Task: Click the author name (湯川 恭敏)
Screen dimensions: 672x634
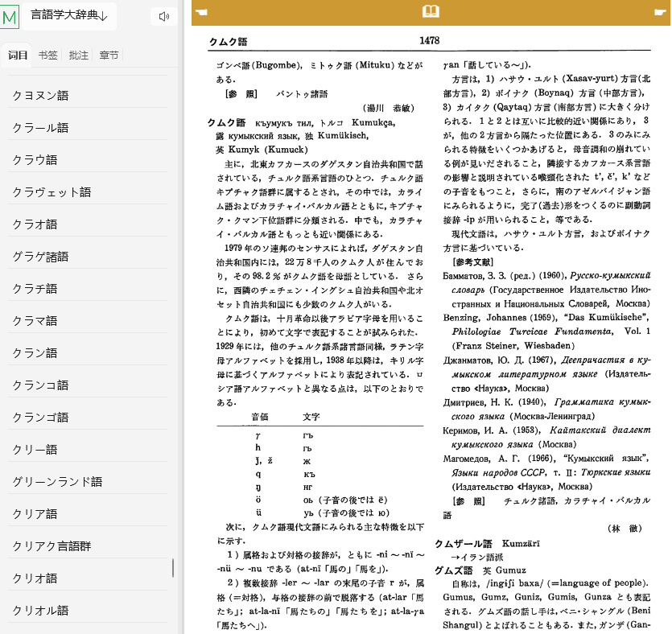Action: 388,108
